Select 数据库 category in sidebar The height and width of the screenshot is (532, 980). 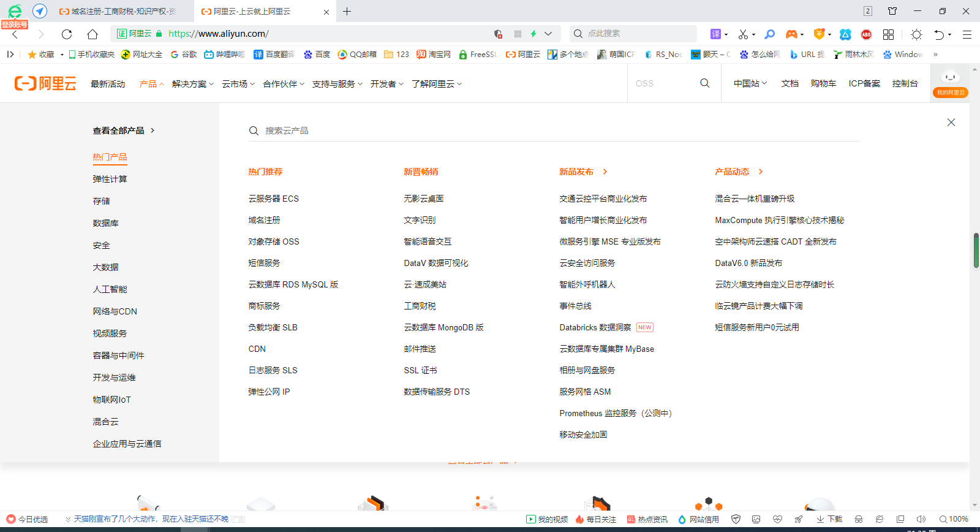click(x=105, y=223)
